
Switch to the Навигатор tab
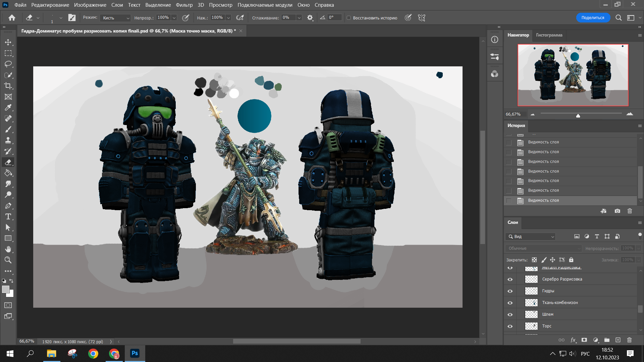(x=518, y=35)
